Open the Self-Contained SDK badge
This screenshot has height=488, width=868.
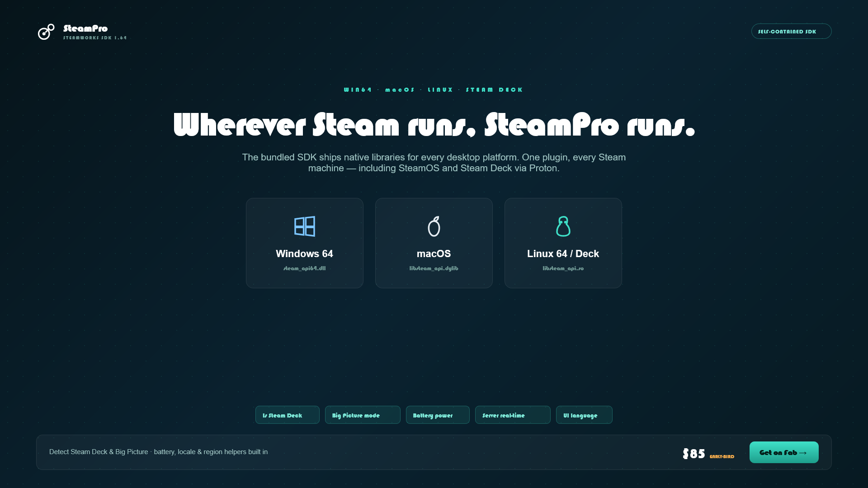(x=791, y=31)
